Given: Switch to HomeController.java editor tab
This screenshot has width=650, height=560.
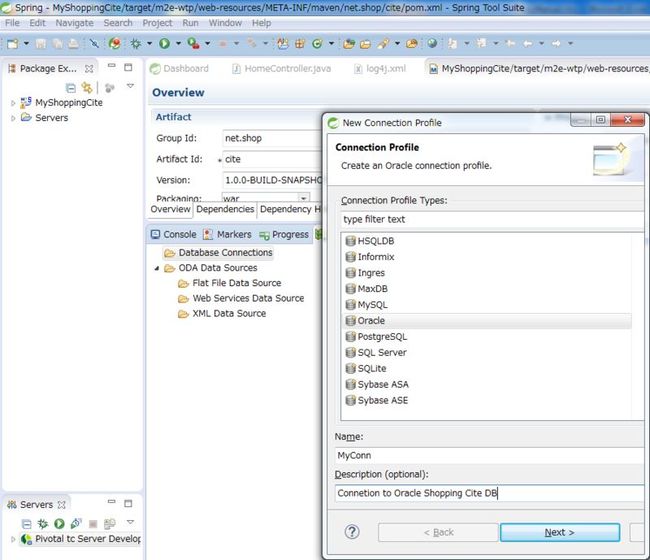Looking at the screenshot, I should 282,69.
